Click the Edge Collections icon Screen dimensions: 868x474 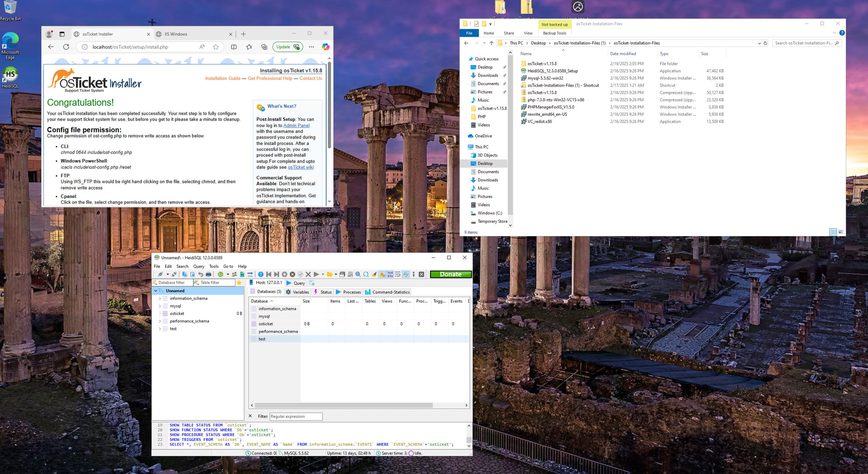point(264,47)
